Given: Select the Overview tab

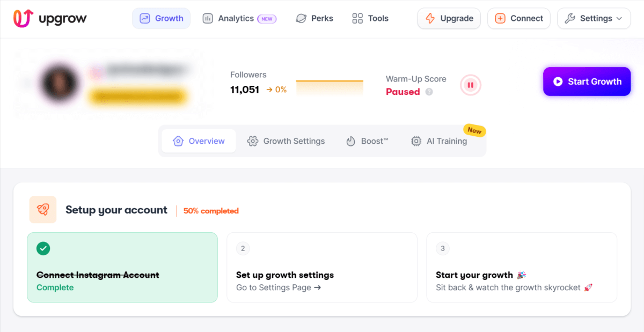Looking at the screenshot, I should coord(199,141).
